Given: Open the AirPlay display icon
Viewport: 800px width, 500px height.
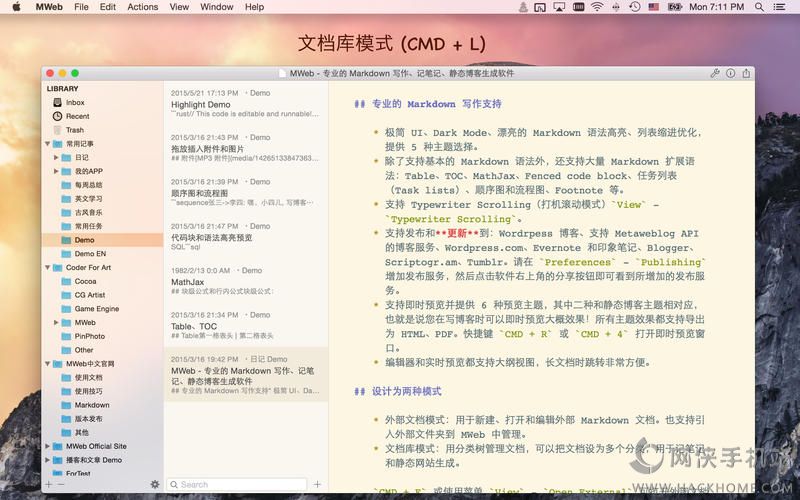Looking at the screenshot, I should (x=559, y=7).
